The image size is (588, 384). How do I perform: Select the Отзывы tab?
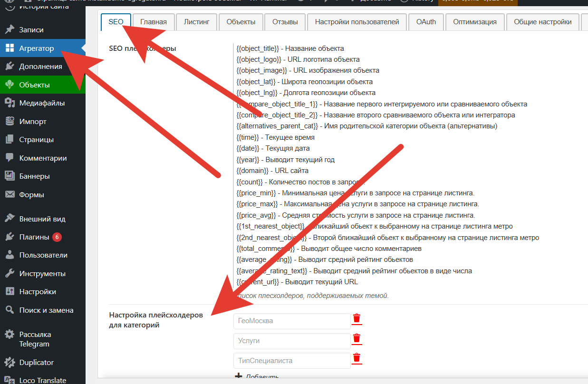click(x=285, y=22)
